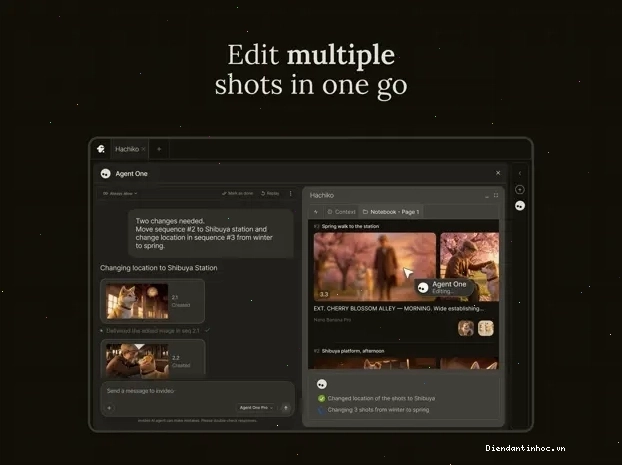Viewport: 622px width, 465px height.
Task: Click the Agent One avatar in the header
Action: [x=106, y=174]
